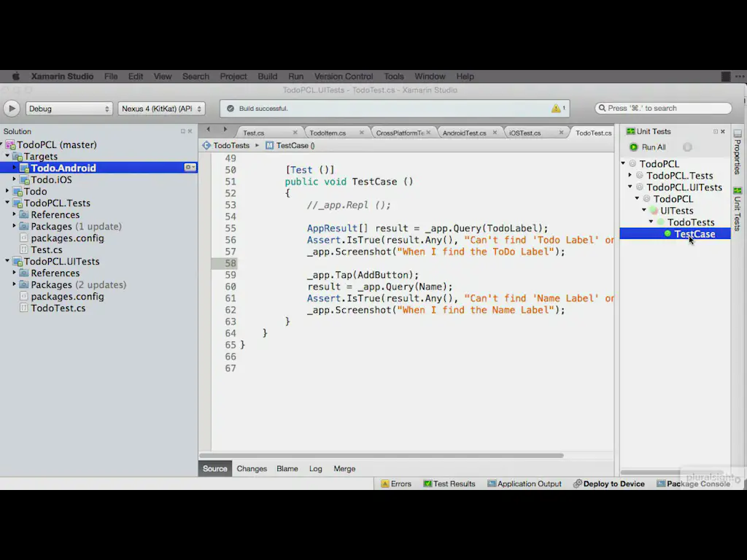Screen dimensions: 747x560
Task: Switch to the TodoItem.cs tab
Action: point(328,133)
